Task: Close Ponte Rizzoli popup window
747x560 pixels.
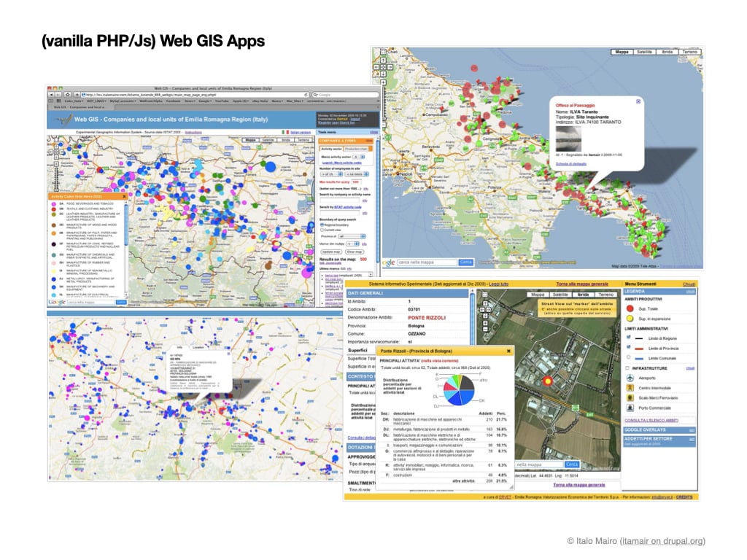Action: pos(508,351)
